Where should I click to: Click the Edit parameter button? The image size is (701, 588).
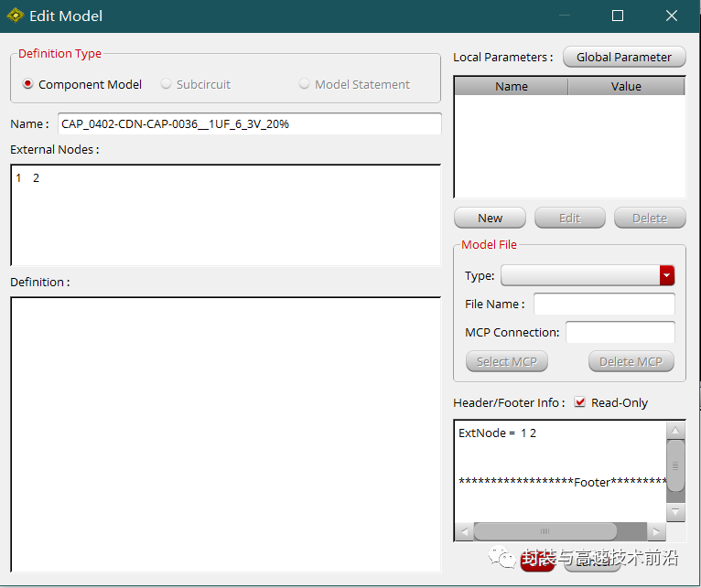coord(570,218)
